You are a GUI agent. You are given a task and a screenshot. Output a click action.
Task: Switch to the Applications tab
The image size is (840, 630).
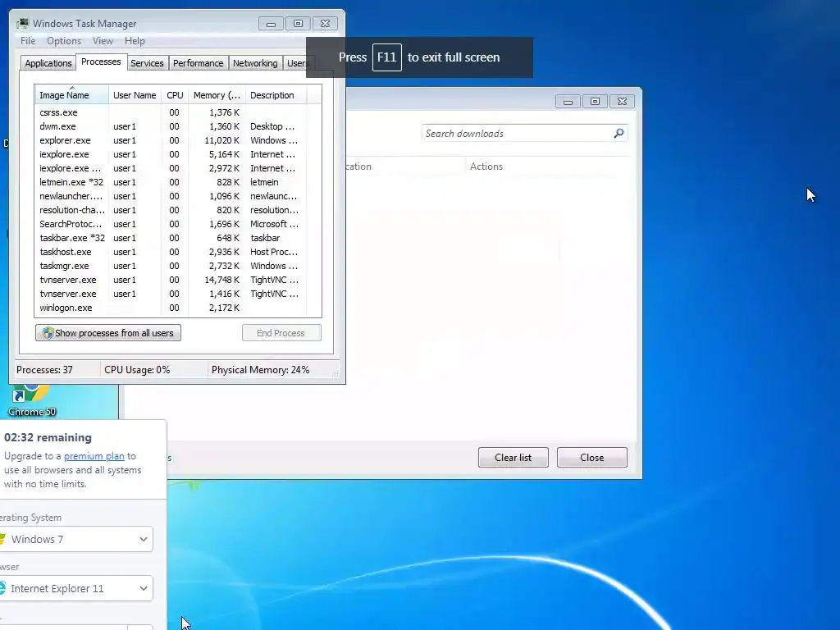coord(48,63)
